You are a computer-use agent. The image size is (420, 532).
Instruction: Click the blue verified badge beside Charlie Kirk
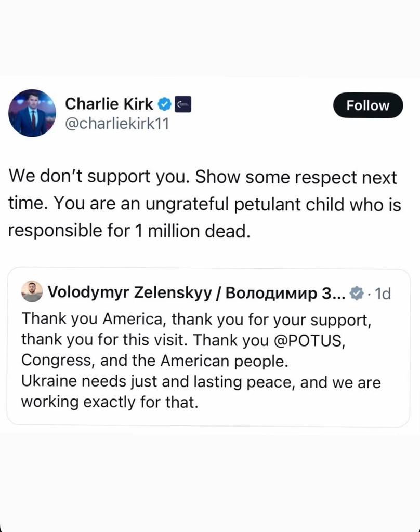[164, 104]
